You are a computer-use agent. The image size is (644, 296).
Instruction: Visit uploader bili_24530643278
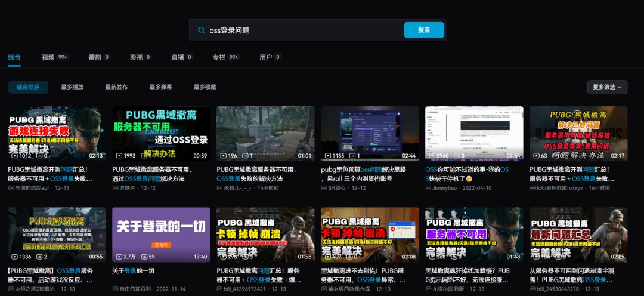(558, 289)
